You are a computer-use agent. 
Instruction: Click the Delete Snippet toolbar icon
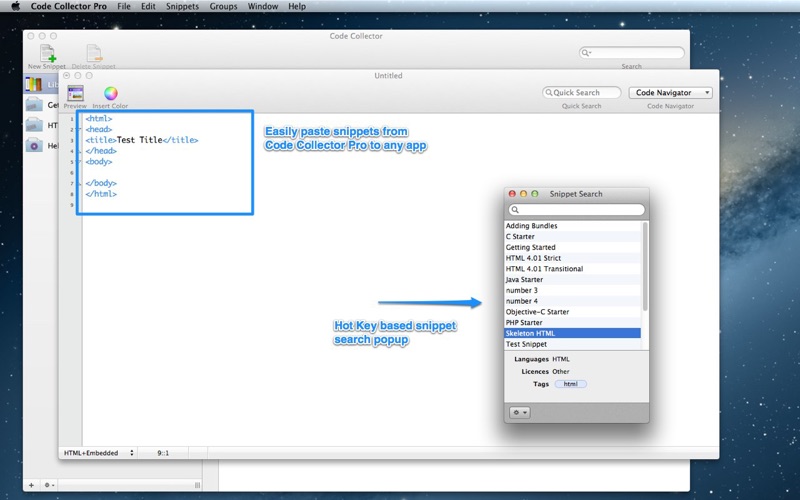click(x=93, y=54)
